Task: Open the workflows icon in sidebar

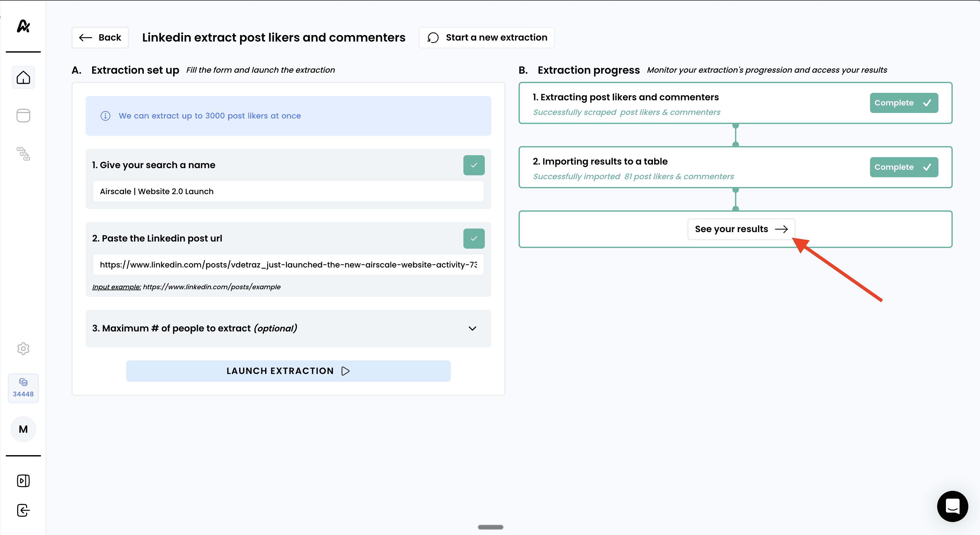Action: (x=23, y=154)
